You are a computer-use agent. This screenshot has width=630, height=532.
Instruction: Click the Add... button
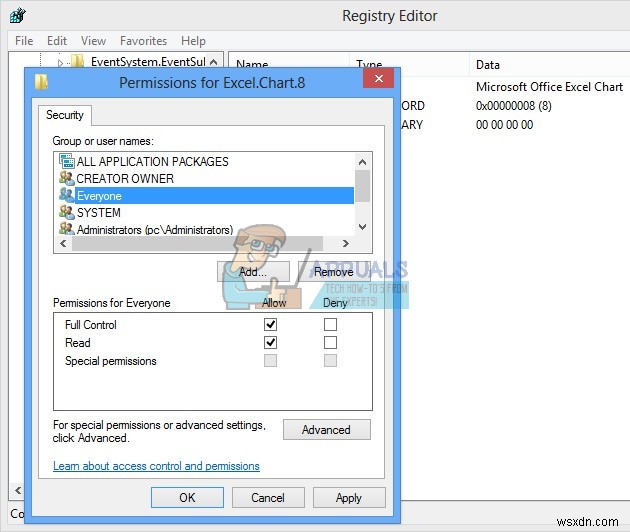[253, 272]
